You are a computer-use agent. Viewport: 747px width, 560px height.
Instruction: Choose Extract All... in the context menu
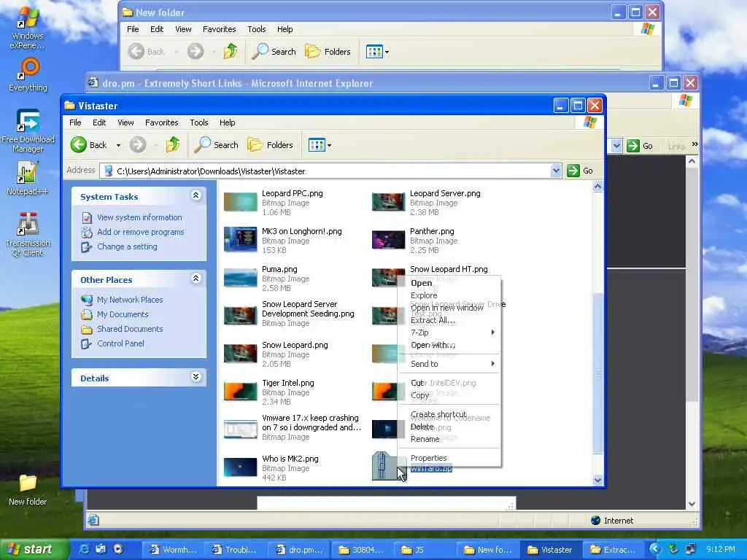[x=449, y=320]
